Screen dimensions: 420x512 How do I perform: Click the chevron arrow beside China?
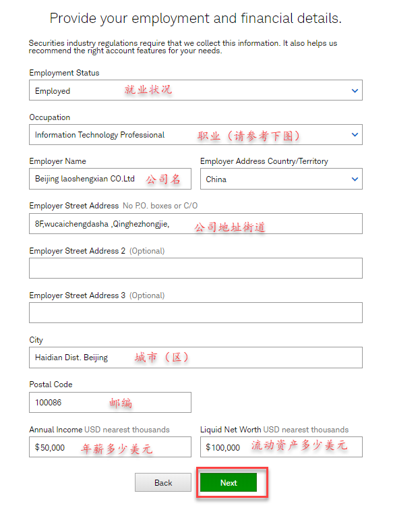(x=355, y=179)
